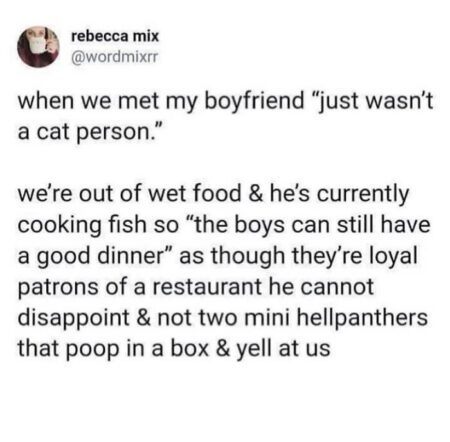Click the word hellpanthers in the tweet
Screen dimensions: 450x442
pos(362,317)
